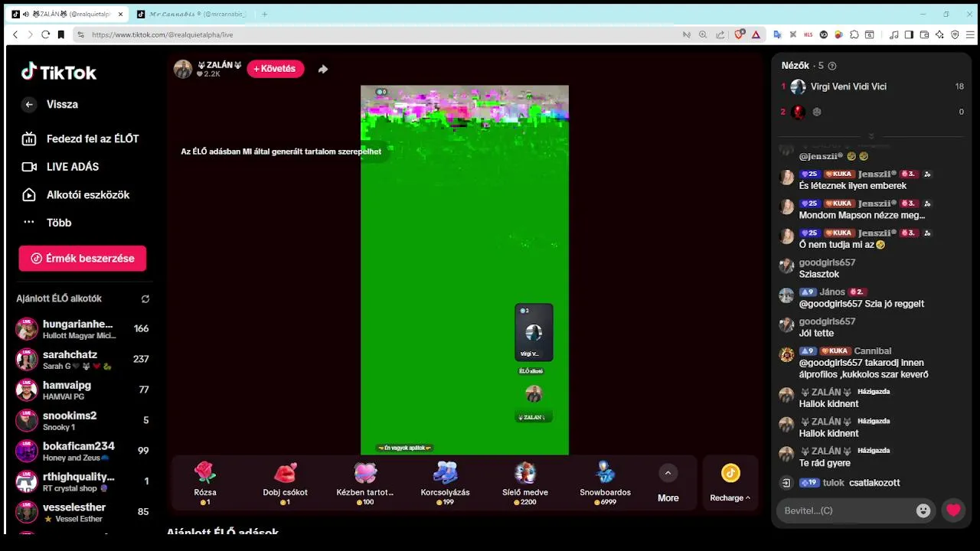980x551 pixels.
Task: Switch to the Mr.Cannabis tab
Action: tap(191, 14)
